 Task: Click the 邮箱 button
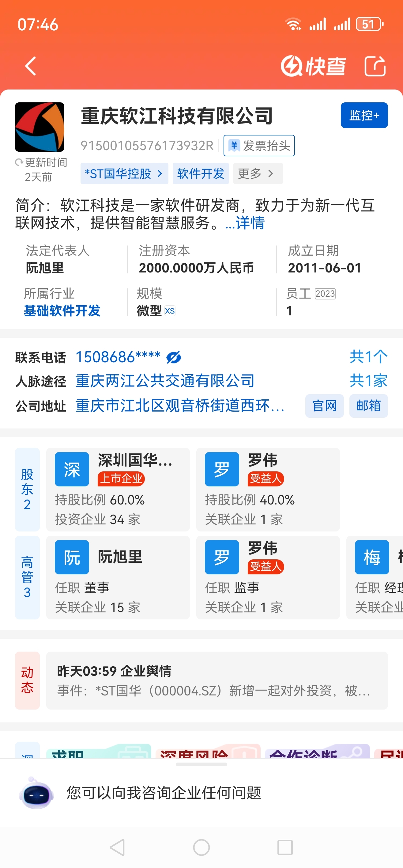pos(369,406)
